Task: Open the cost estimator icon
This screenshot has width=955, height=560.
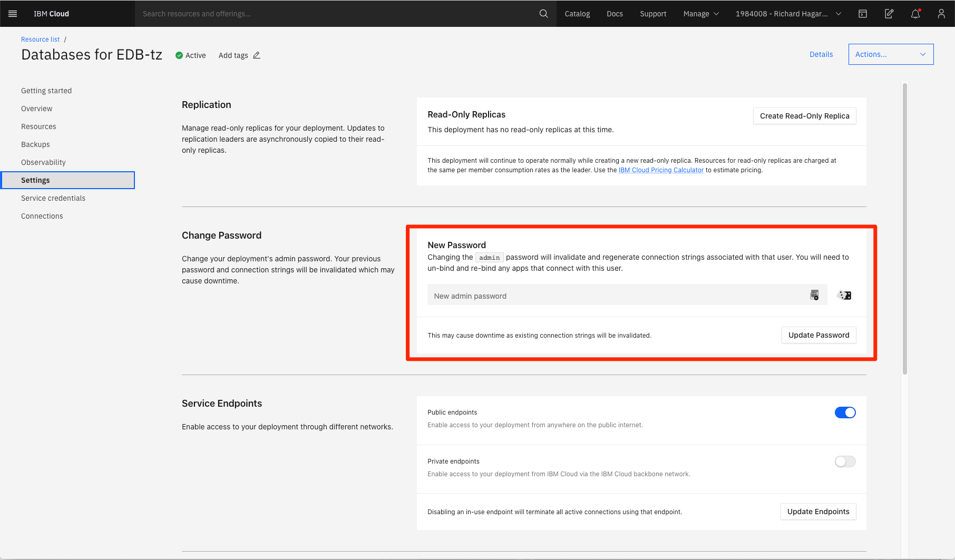Action: 863,14
